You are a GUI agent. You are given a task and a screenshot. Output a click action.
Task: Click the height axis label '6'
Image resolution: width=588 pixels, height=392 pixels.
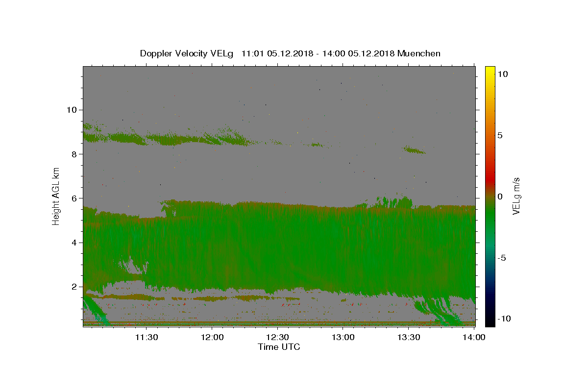[x=75, y=198]
